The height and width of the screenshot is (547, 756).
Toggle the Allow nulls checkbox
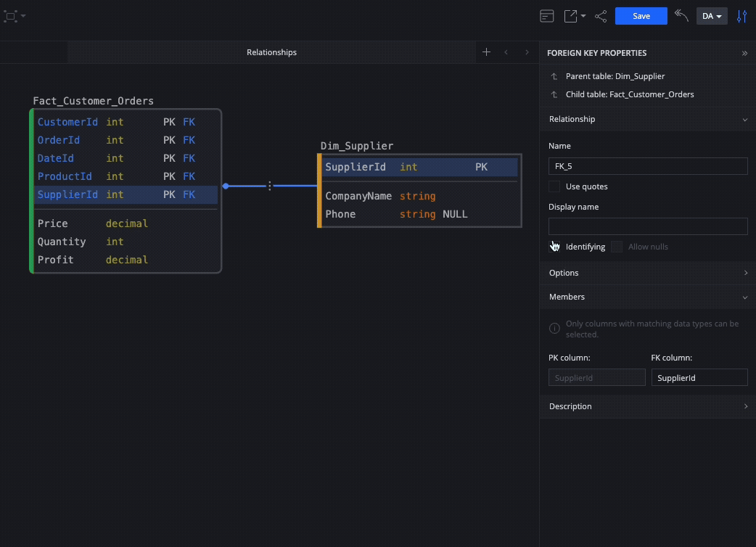tap(617, 247)
